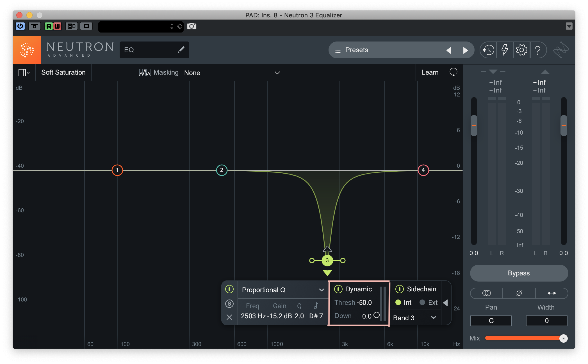
Task: Click the Width value field 0
Action: [546, 321]
